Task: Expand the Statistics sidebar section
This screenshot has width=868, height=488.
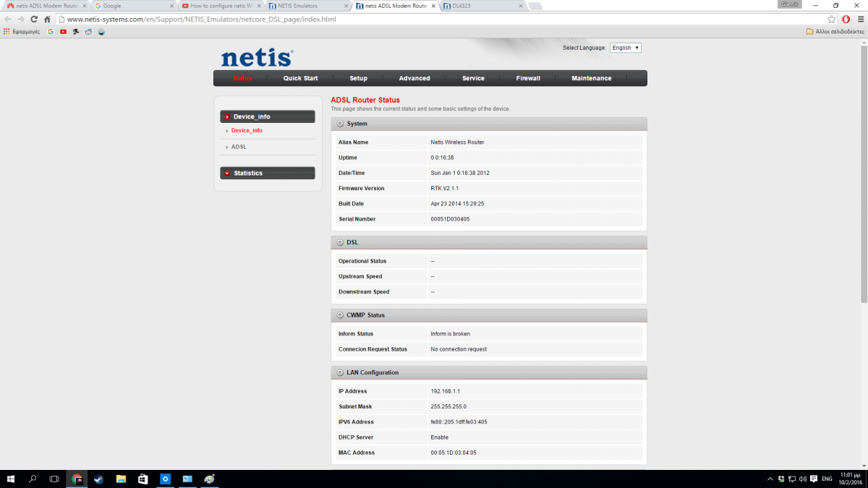Action: [268, 173]
